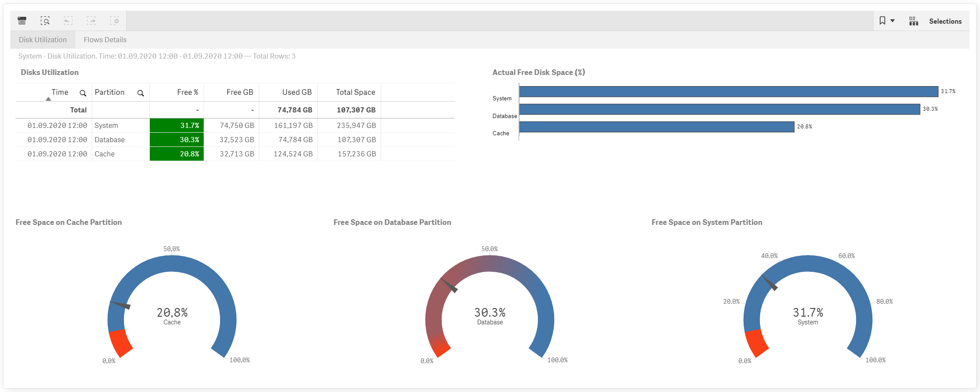This screenshot has height=392, width=980.
Task: Sort by the Free % column header
Action: click(188, 92)
